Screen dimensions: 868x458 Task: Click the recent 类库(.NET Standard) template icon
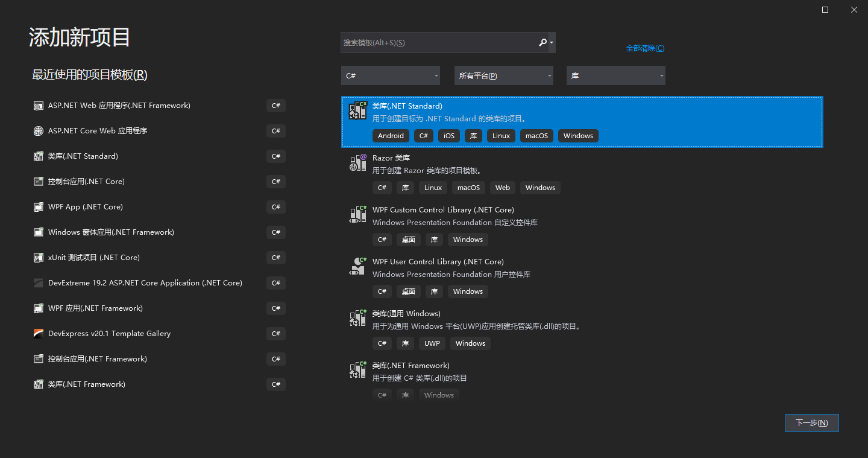tap(39, 156)
